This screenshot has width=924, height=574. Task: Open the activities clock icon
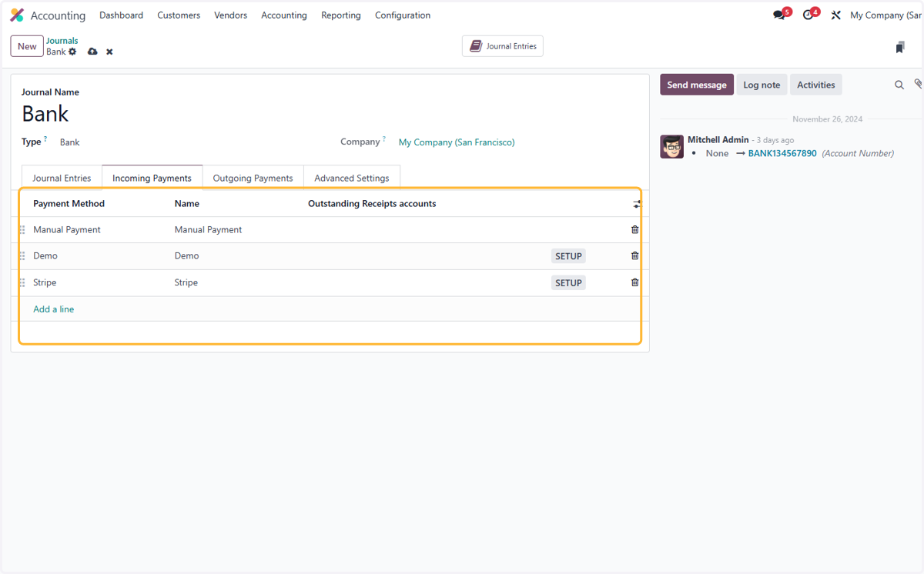(x=808, y=15)
